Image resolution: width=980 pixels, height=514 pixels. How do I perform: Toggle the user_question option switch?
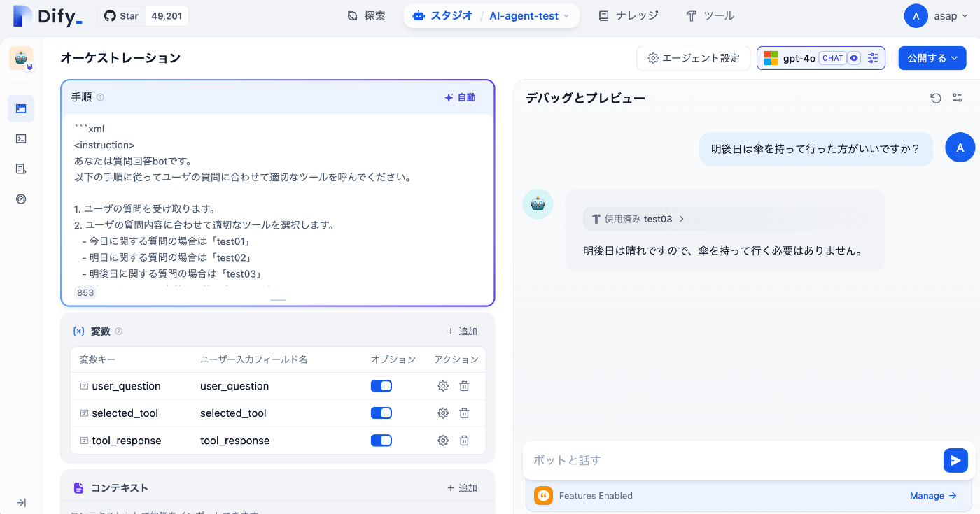(x=381, y=386)
